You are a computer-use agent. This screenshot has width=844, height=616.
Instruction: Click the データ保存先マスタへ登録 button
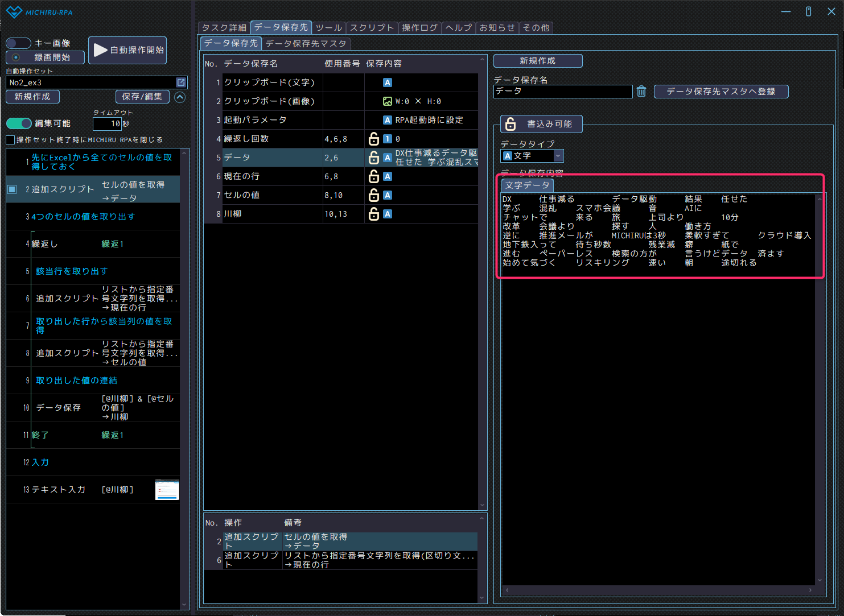tap(721, 92)
